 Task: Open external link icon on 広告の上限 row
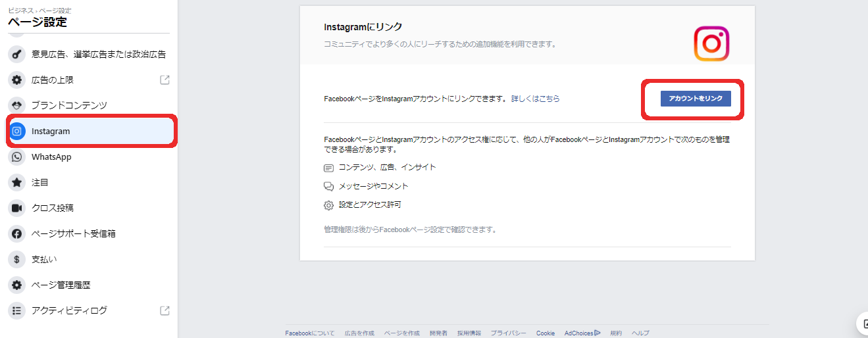165,80
